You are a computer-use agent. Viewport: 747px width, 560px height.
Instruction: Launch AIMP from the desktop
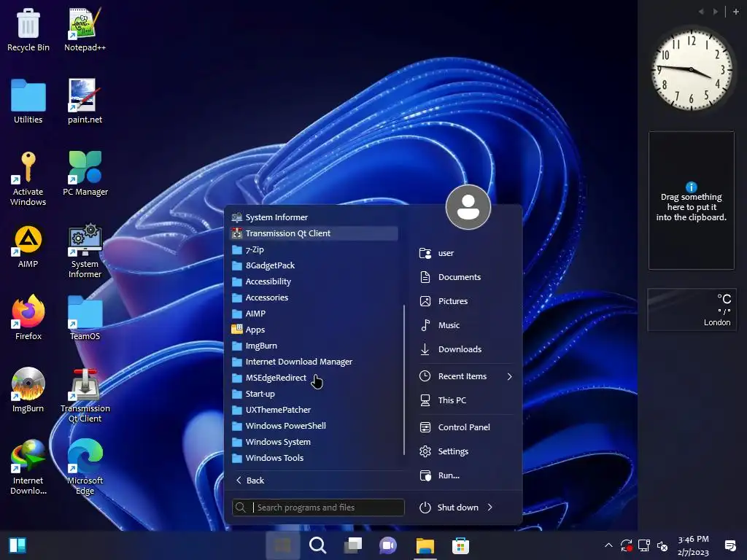pos(28,246)
